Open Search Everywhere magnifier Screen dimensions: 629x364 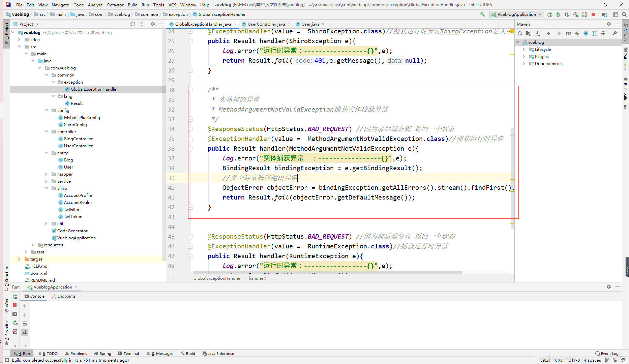click(x=624, y=14)
